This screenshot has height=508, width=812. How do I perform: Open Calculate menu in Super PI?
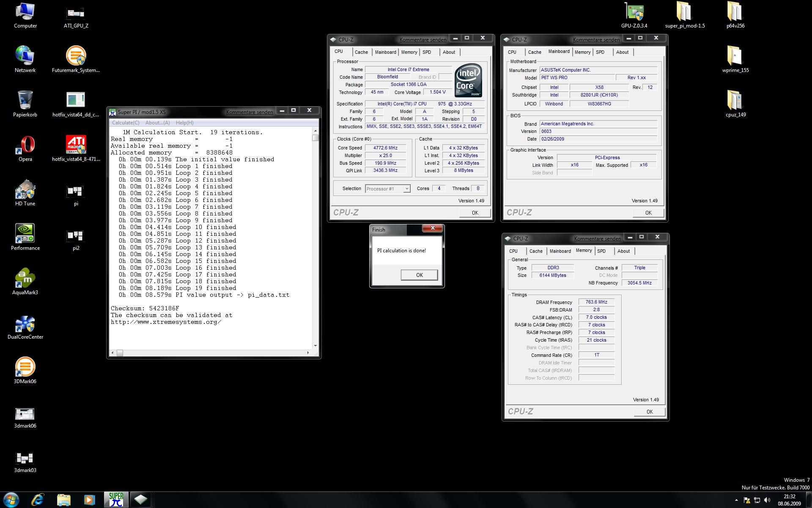[x=126, y=123]
